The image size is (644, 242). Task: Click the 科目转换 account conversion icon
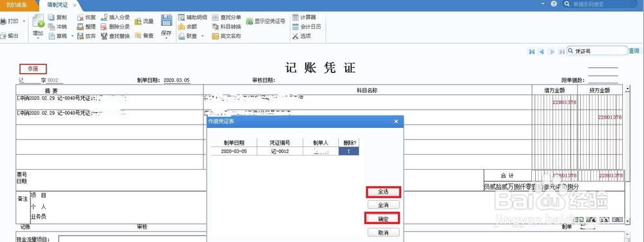pos(215,26)
